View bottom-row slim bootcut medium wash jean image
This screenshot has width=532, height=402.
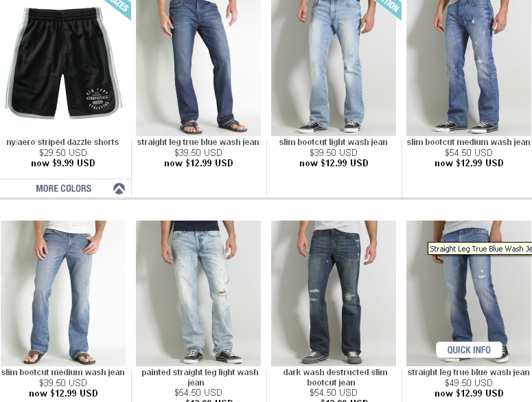(63, 293)
